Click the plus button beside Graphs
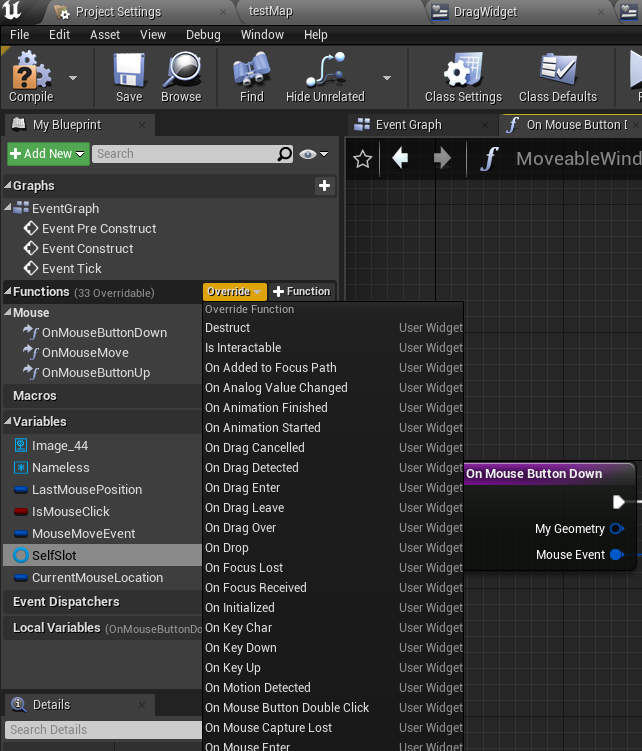The height and width of the screenshot is (751, 642). coord(324,186)
